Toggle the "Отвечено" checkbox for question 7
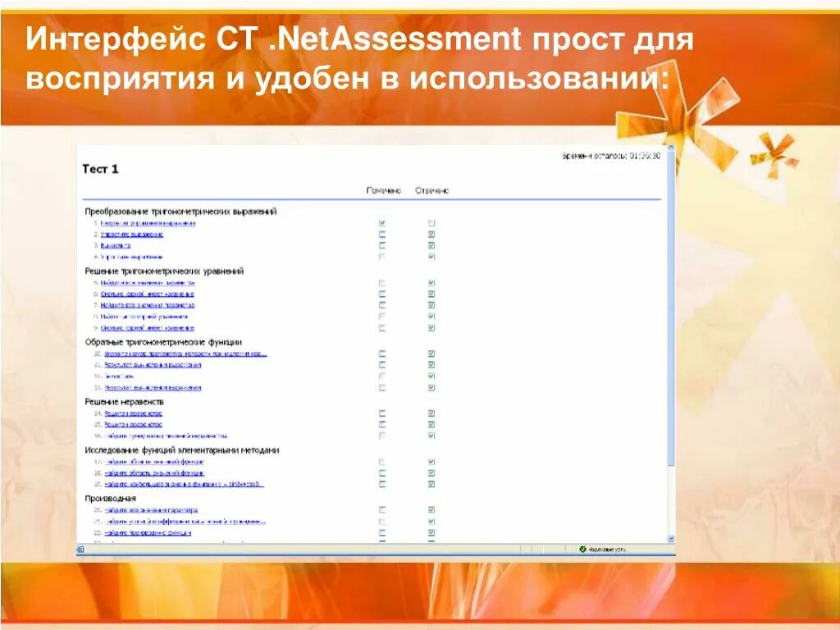 (431, 305)
